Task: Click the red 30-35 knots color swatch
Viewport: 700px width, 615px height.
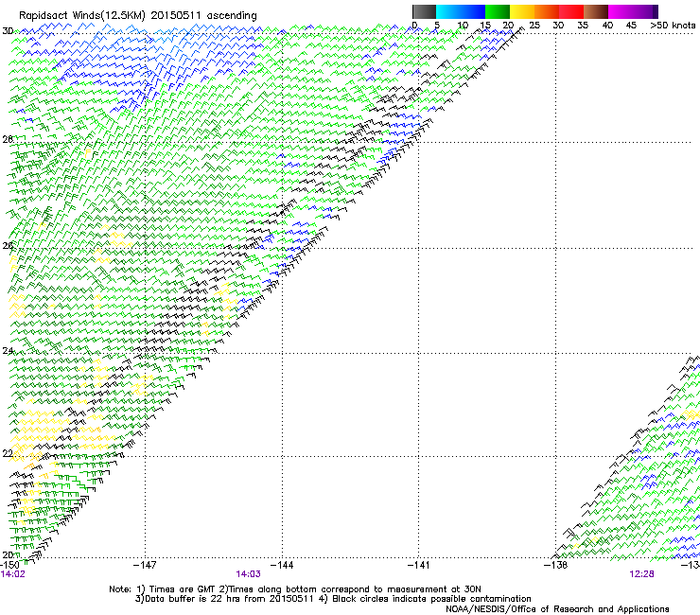Action: 571,11
